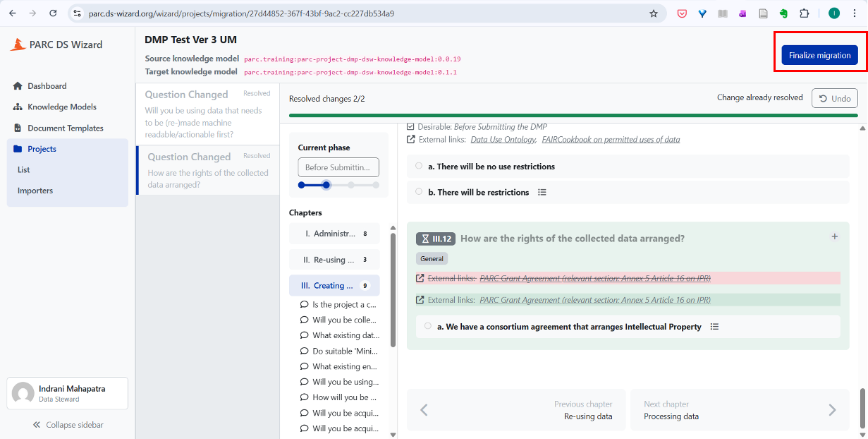Click the Finalize migration button
This screenshot has width=868, height=439.
point(819,55)
